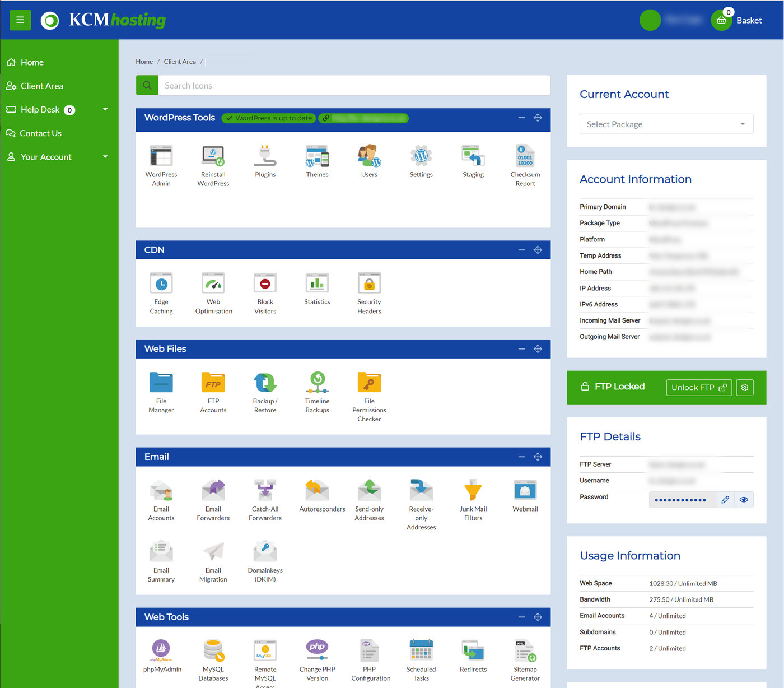
Task: Toggle the hamburger sidebar menu
Action: pyautogui.click(x=20, y=20)
